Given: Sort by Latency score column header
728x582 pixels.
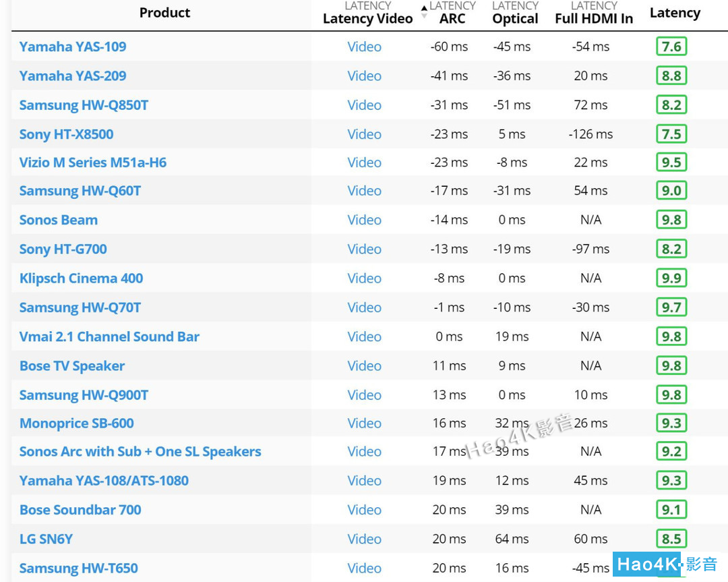Looking at the screenshot, I should click(675, 13).
